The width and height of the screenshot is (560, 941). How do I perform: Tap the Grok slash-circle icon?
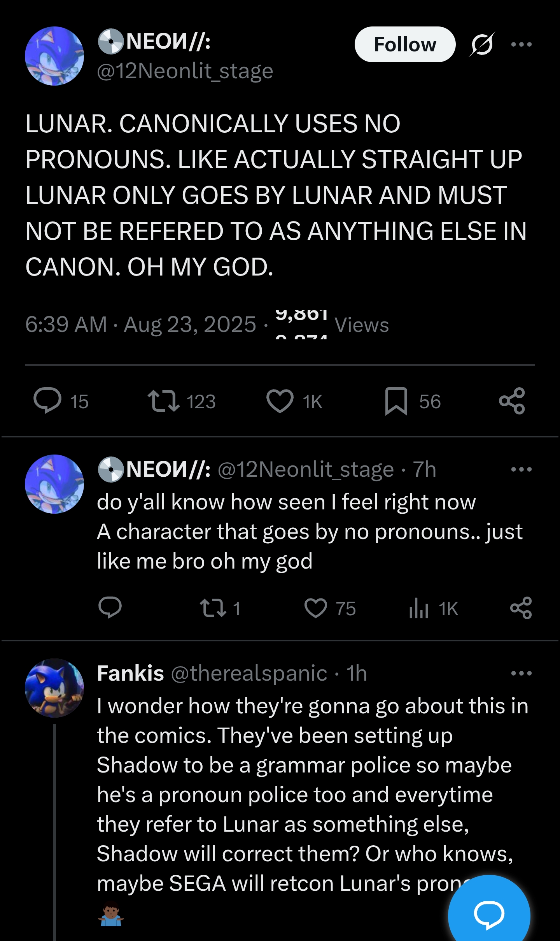(482, 44)
